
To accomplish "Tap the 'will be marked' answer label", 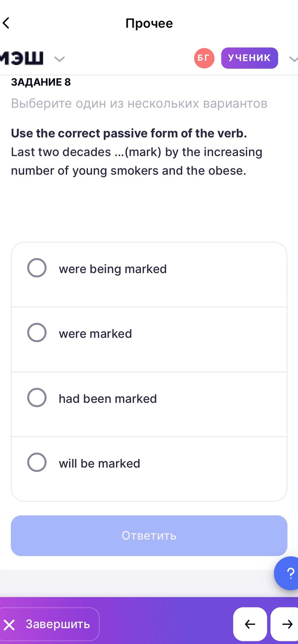I will (x=99, y=464).
